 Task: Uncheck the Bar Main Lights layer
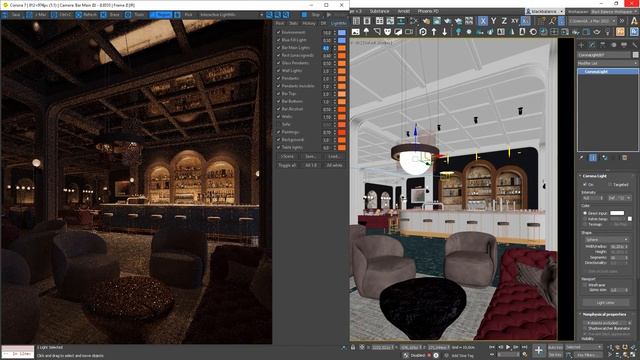pyautogui.click(x=278, y=48)
